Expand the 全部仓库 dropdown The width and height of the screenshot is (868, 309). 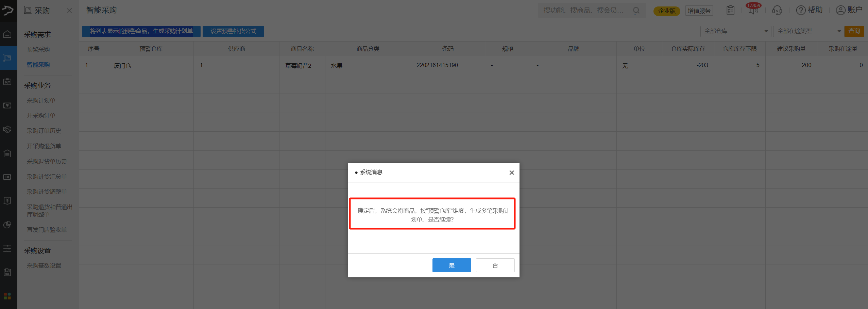click(736, 31)
